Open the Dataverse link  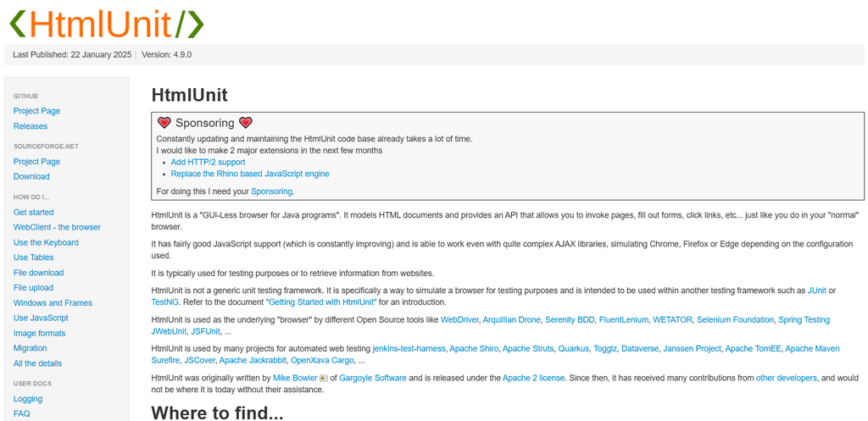[640, 348]
